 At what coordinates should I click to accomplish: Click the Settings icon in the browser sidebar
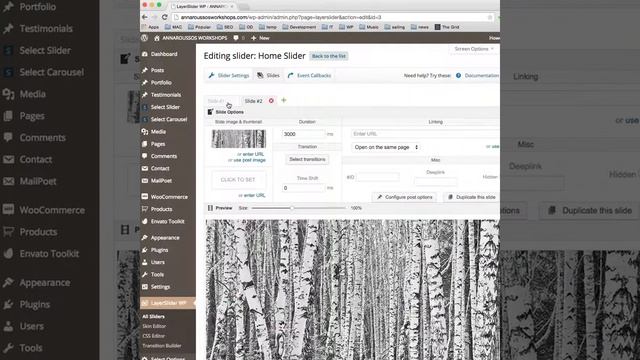pos(144,287)
